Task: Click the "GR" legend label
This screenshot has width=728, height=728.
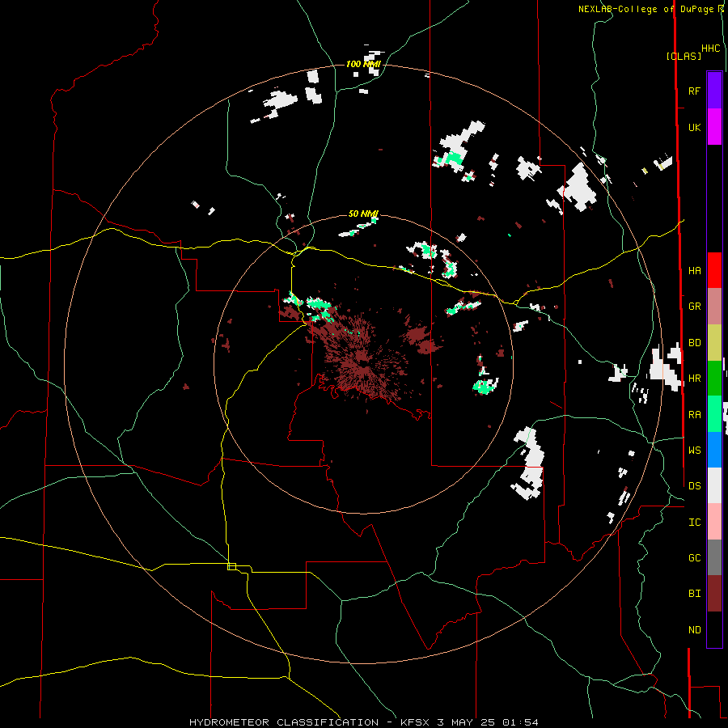Action: click(x=695, y=307)
